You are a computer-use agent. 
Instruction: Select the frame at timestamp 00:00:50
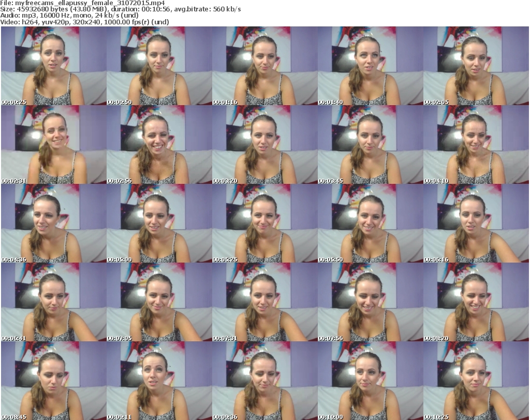coord(159,66)
